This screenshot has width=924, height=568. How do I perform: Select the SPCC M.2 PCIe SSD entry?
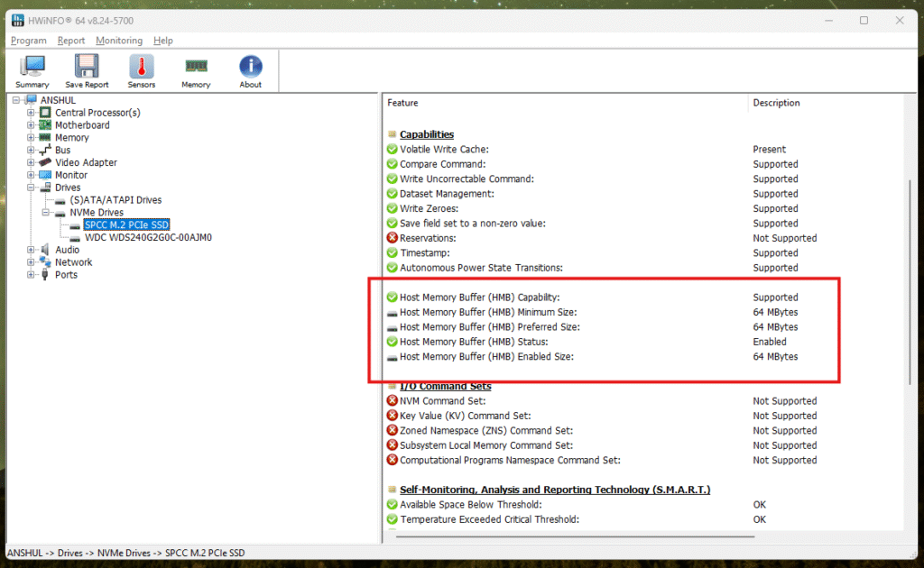point(126,225)
